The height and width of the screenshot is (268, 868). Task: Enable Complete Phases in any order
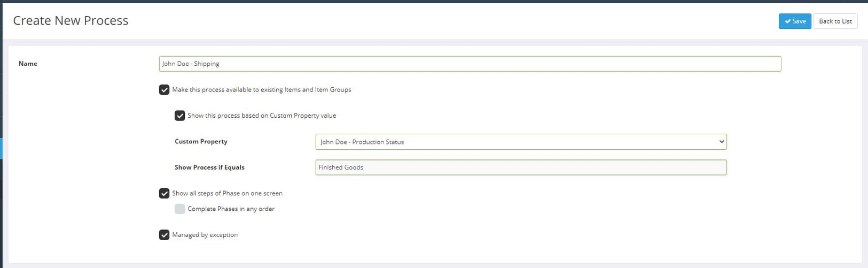(x=179, y=209)
